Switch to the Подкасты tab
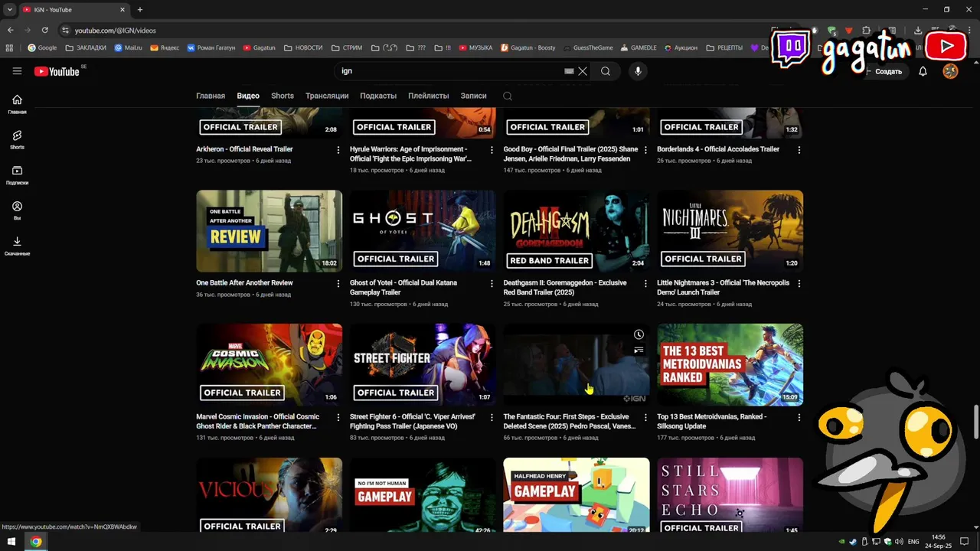Image resolution: width=980 pixels, height=551 pixels. [378, 96]
